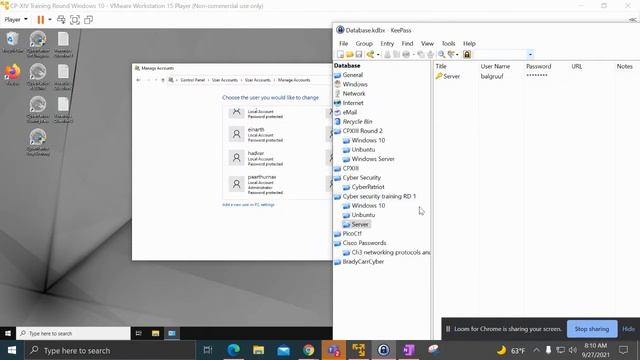Select the Windows group in KeePass tree

point(355,84)
